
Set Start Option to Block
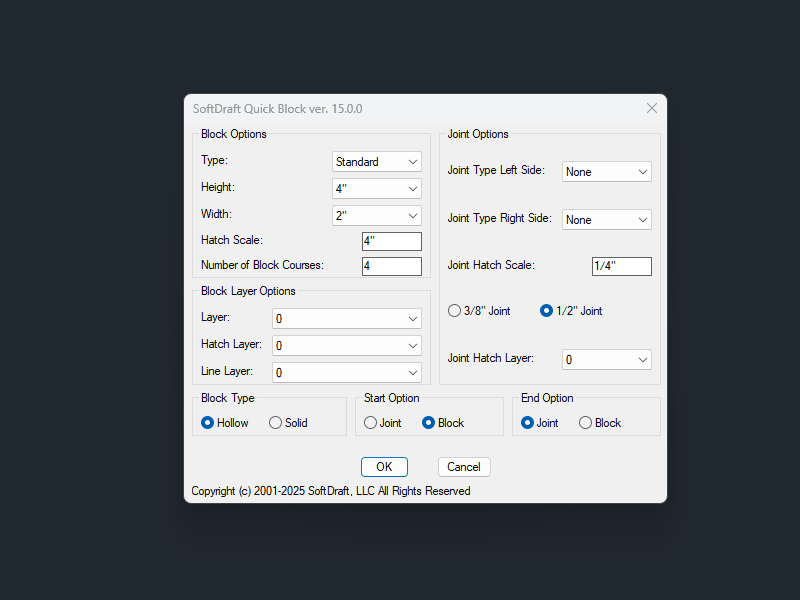click(x=429, y=422)
